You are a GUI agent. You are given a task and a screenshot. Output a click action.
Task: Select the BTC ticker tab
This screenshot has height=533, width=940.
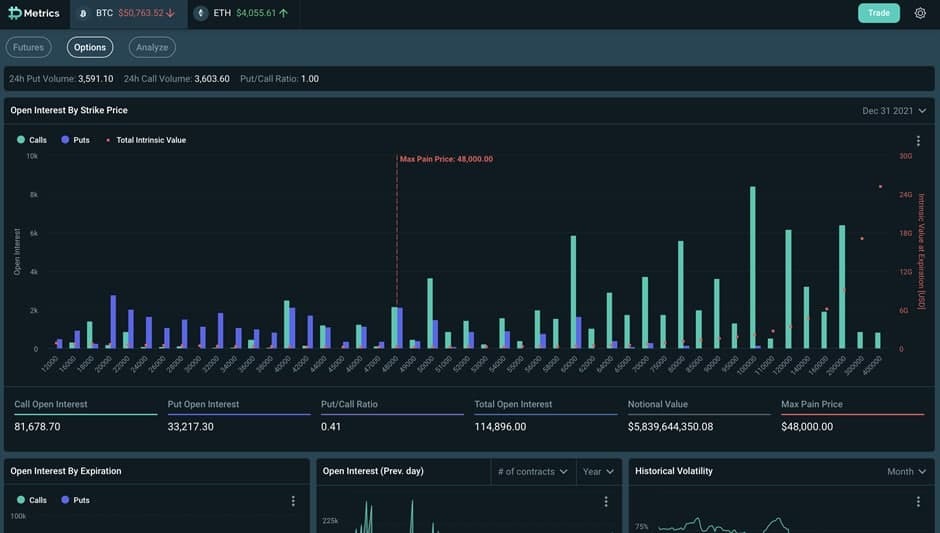pyautogui.click(x=129, y=13)
